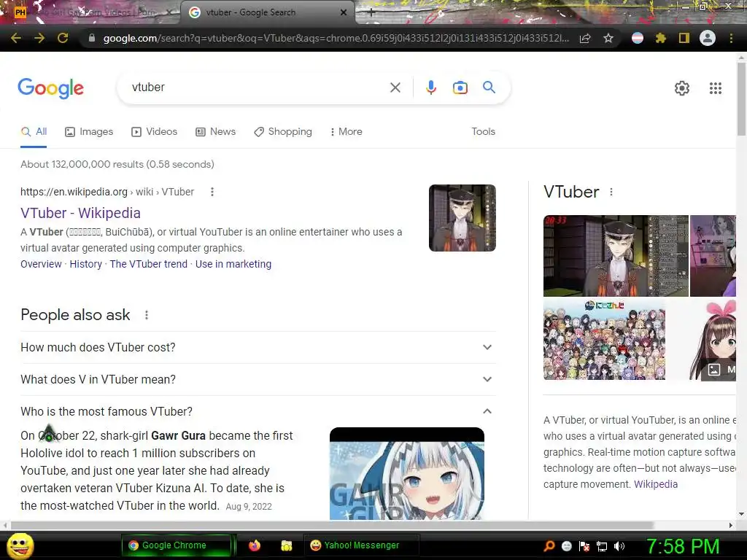
Task: Close the 'vtuber - Google Search' tab
Action: tap(344, 12)
